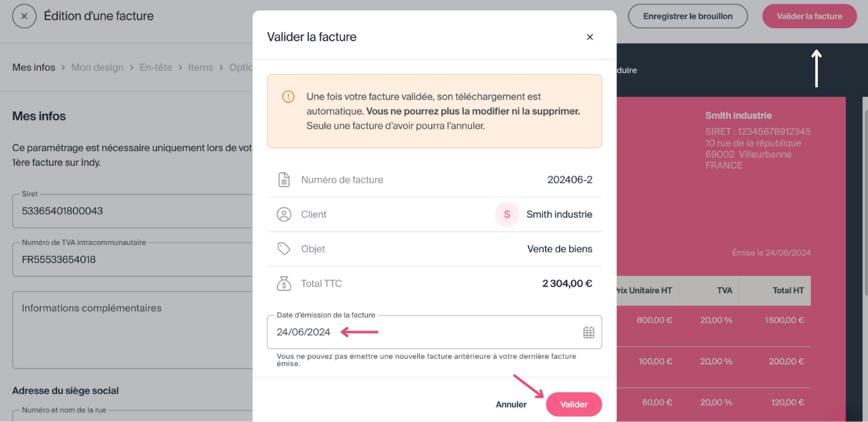Screen dimensions: 868x422
Task: Open the En-tête step
Action: [x=156, y=68]
